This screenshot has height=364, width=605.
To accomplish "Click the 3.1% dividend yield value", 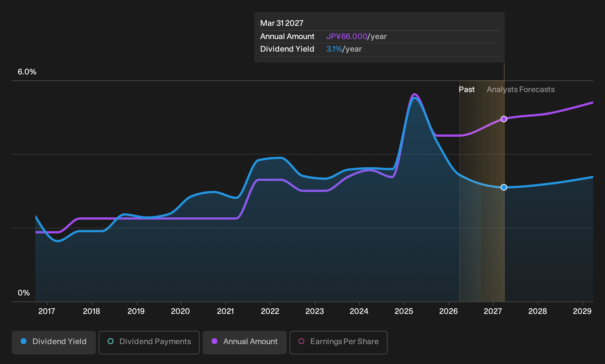I will (334, 49).
